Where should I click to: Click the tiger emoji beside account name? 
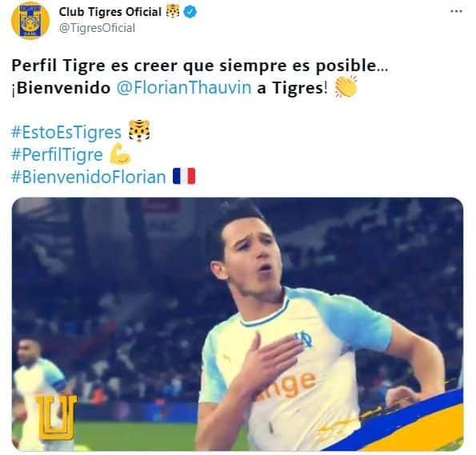pyautogui.click(x=173, y=12)
